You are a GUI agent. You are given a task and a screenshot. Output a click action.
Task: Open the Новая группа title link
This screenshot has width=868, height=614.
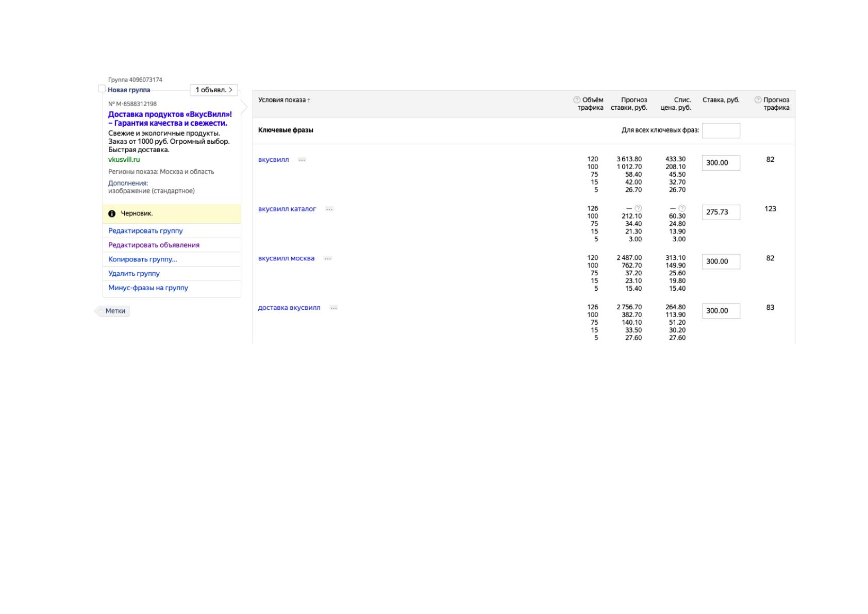129,90
